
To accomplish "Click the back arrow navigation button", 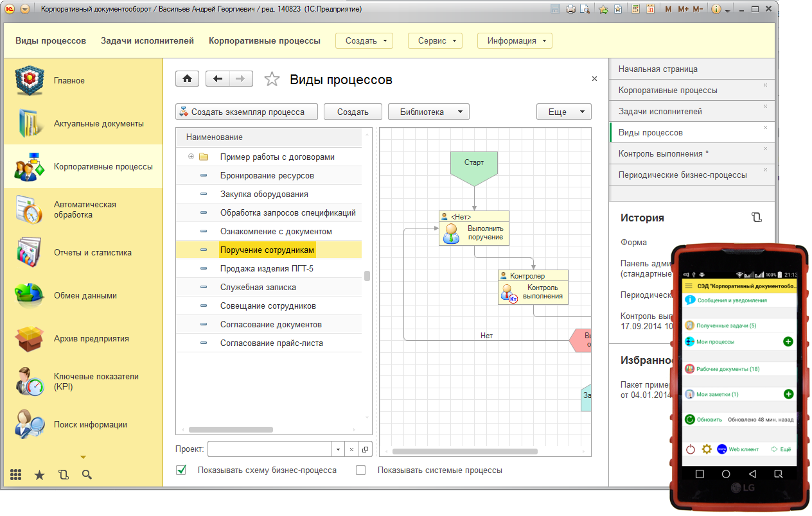I will pos(218,78).
